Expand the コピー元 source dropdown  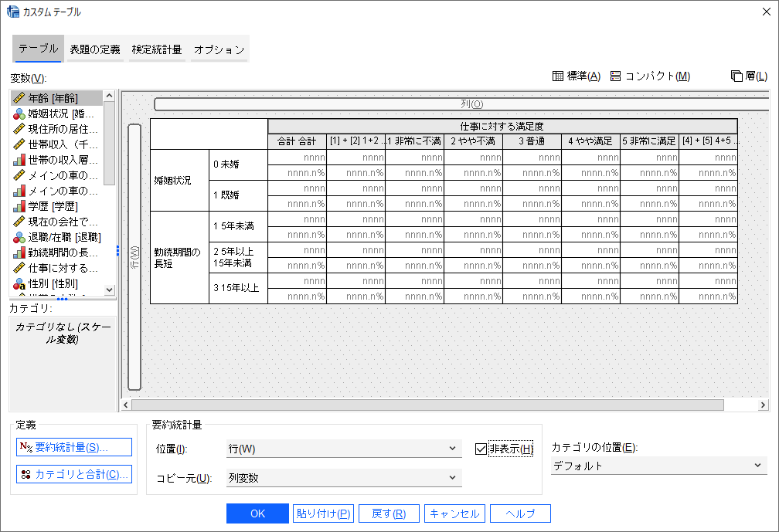coord(343,478)
